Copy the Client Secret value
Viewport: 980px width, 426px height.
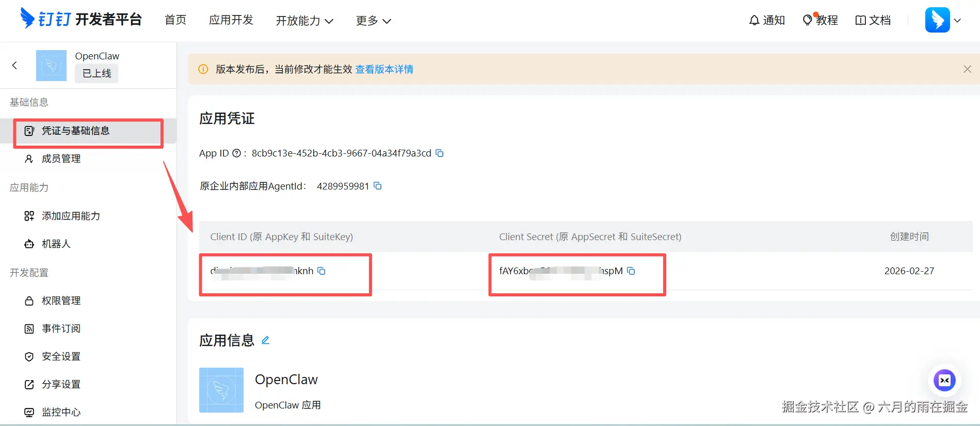(631, 271)
